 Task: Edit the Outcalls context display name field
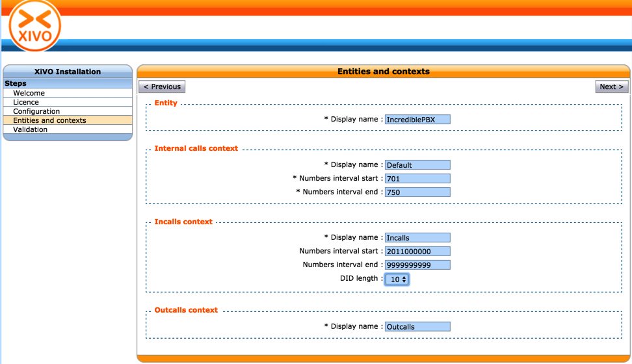pyautogui.click(x=417, y=326)
